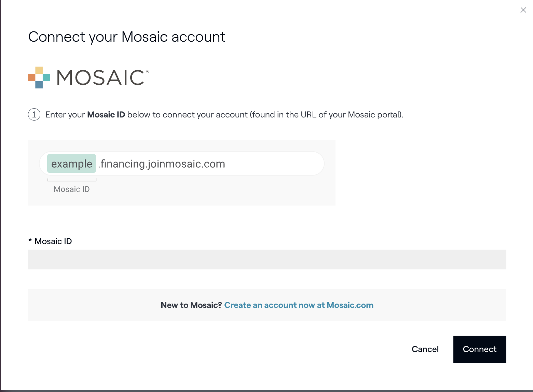Click the green "example" highlight badge
Viewport: 533px width, 392px height.
tap(71, 164)
